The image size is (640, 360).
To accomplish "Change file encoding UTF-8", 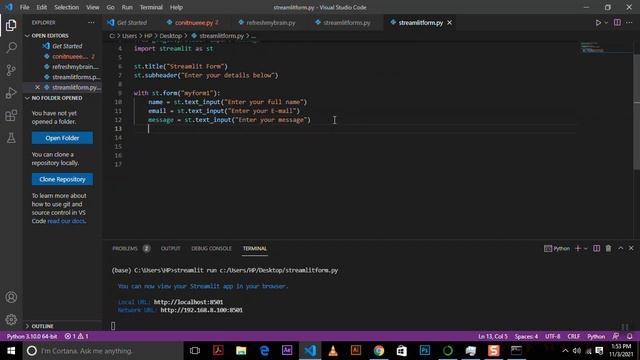I will 553,336.
